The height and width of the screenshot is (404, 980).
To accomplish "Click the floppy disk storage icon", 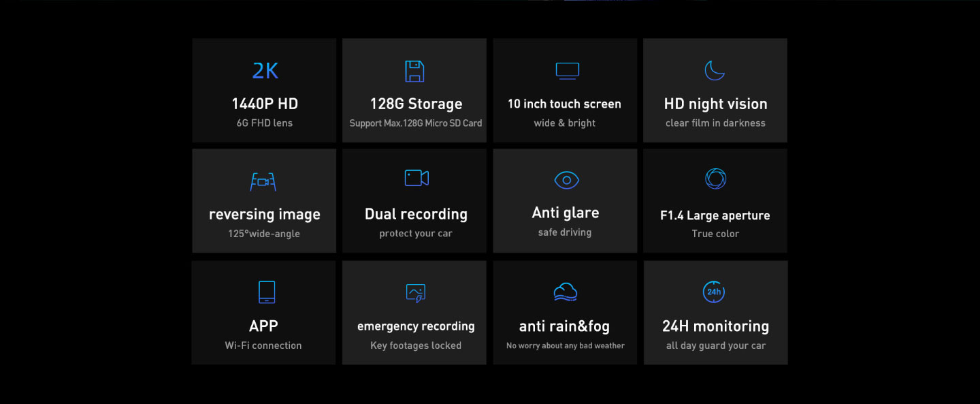I will [414, 71].
